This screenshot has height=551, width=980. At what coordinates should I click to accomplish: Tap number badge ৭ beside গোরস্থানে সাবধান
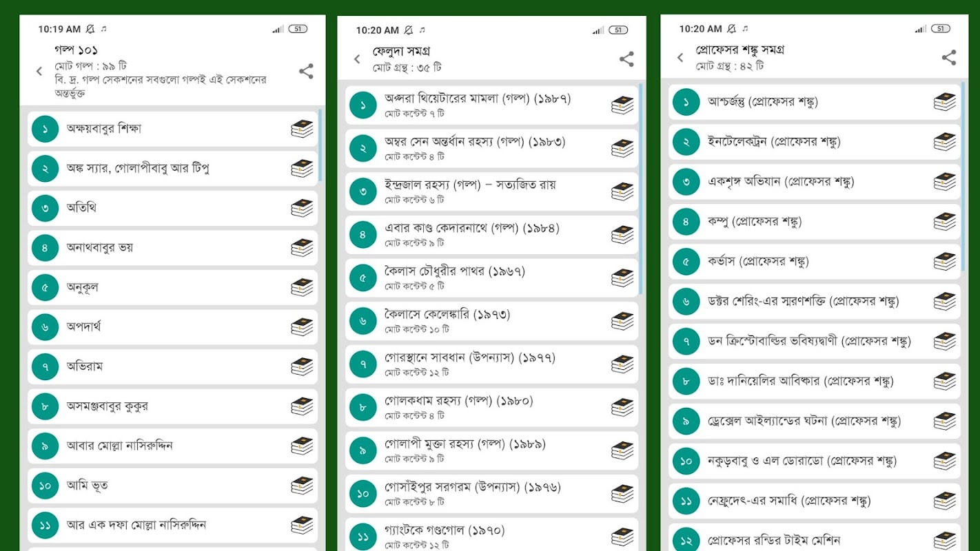363,364
